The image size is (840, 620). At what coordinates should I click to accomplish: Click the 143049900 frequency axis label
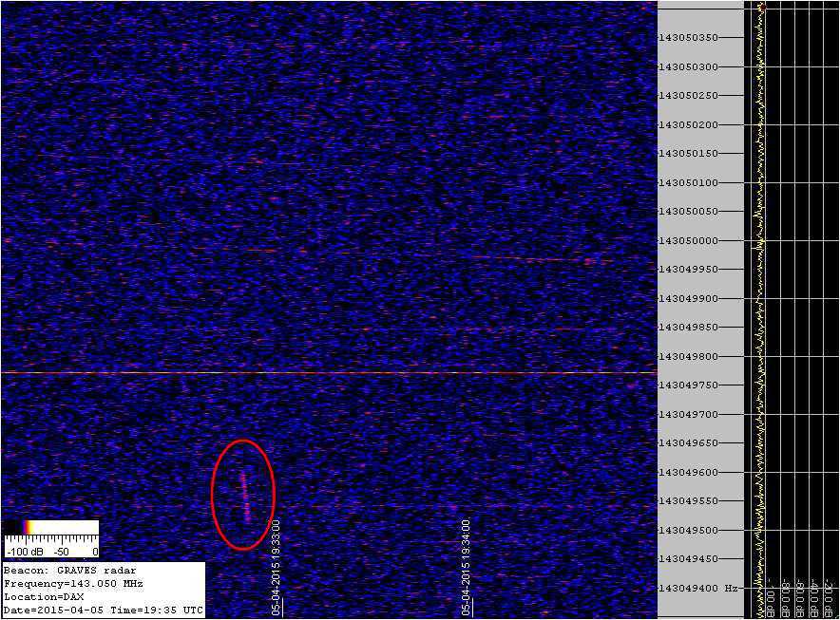point(688,298)
